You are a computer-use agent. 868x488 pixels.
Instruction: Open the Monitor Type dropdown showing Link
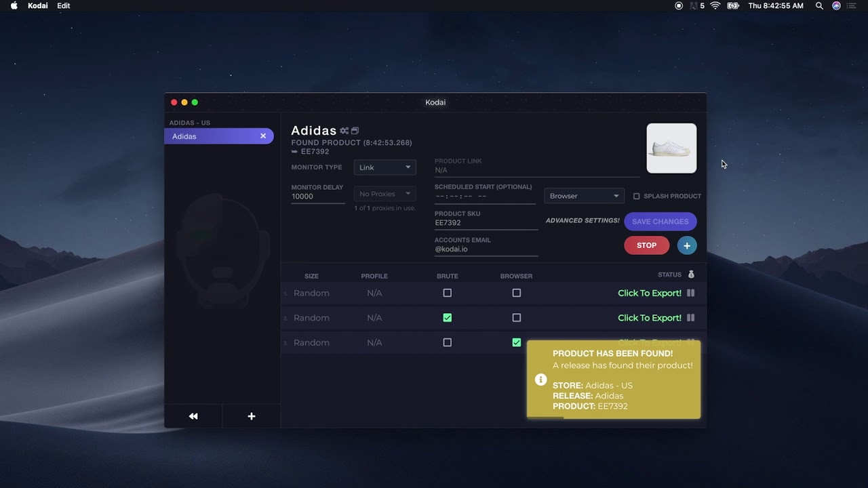coord(384,167)
